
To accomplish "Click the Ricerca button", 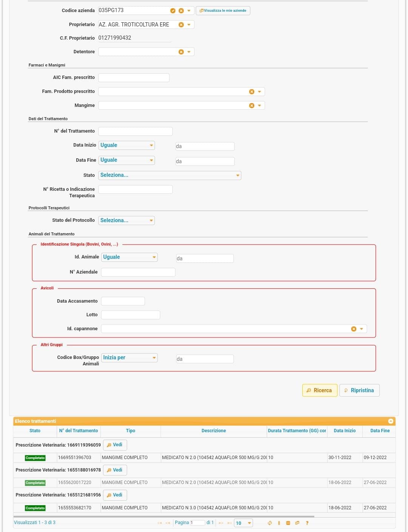I will pos(320,390).
